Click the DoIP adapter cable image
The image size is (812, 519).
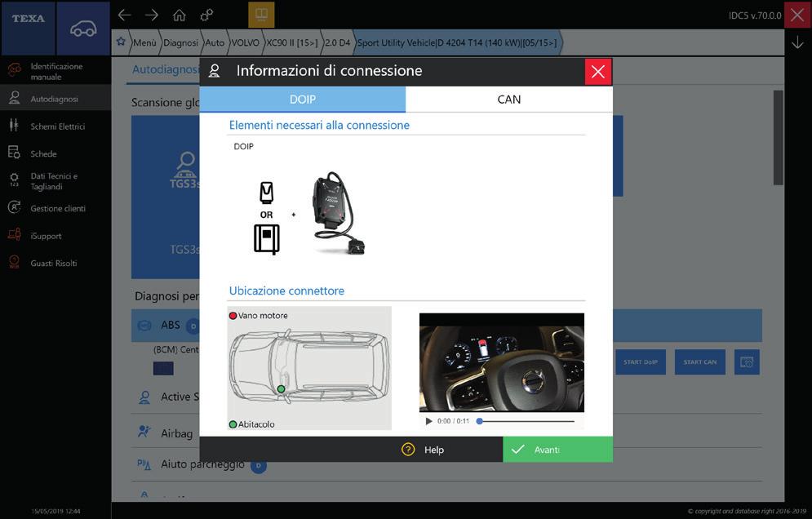coord(338,213)
